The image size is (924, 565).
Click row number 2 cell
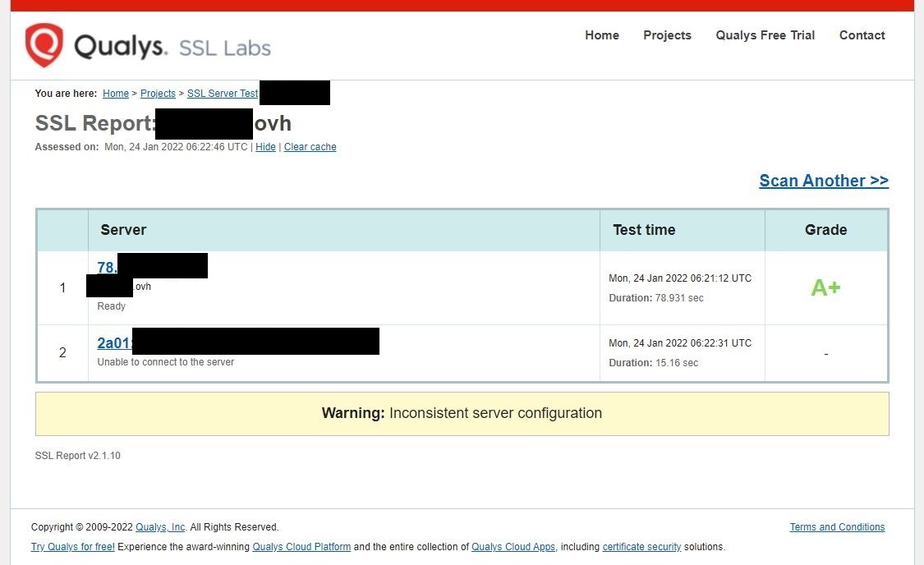(62, 352)
